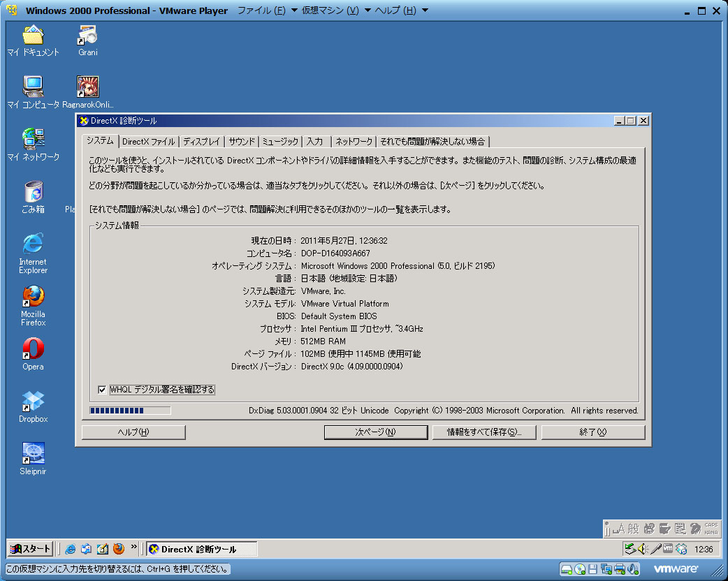Open the IME dictionary tool icon
This screenshot has width=728, height=581.
[665, 529]
